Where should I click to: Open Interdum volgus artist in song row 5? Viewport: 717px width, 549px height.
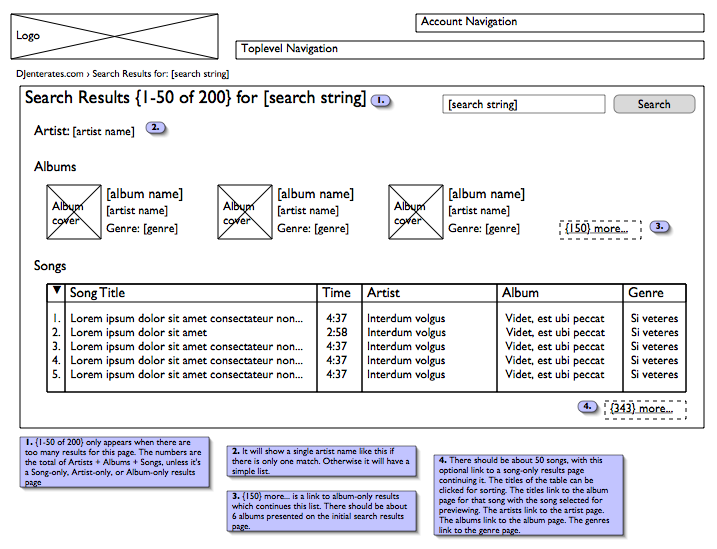pyautogui.click(x=406, y=375)
